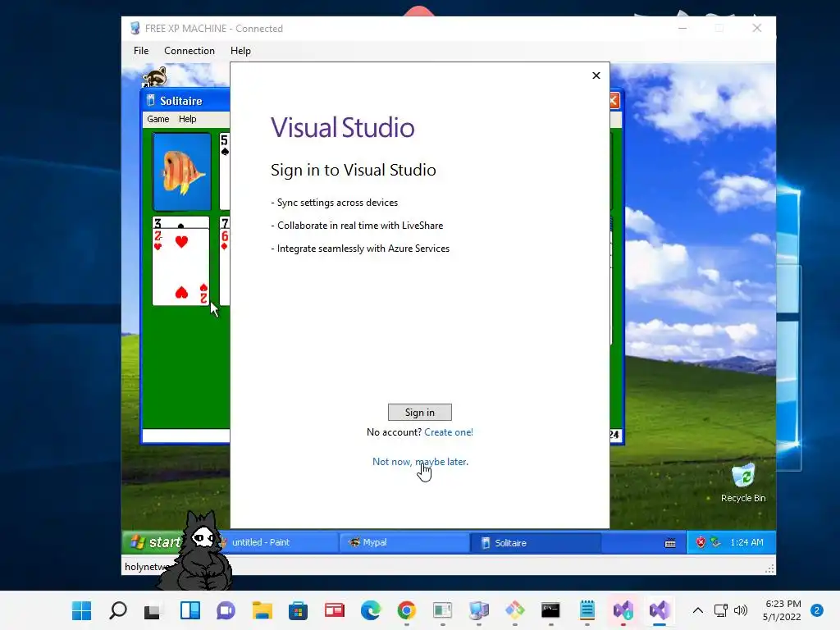This screenshot has height=630, width=840.
Task: Click the XP start button
Action: [x=154, y=542]
